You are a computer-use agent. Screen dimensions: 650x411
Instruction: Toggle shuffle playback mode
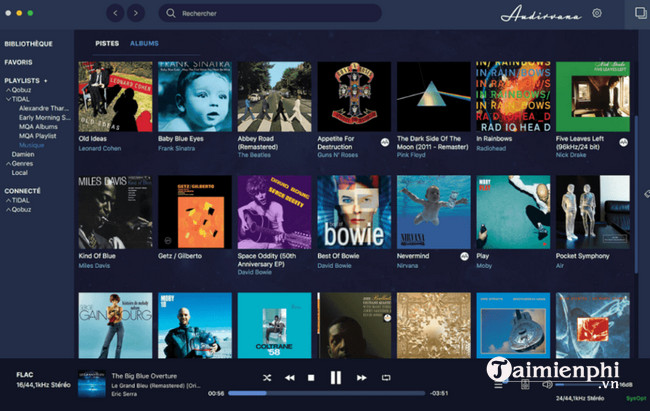[267, 378]
